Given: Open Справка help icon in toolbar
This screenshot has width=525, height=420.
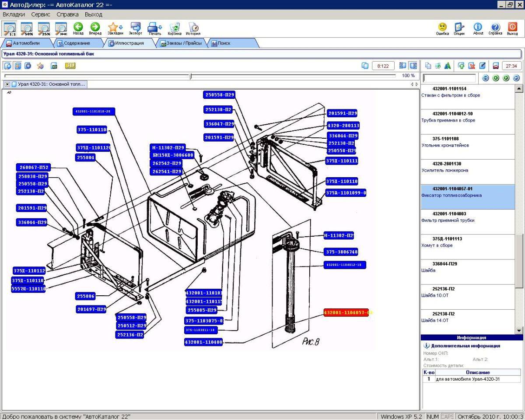Looking at the screenshot, I should pyautogui.click(x=495, y=28).
